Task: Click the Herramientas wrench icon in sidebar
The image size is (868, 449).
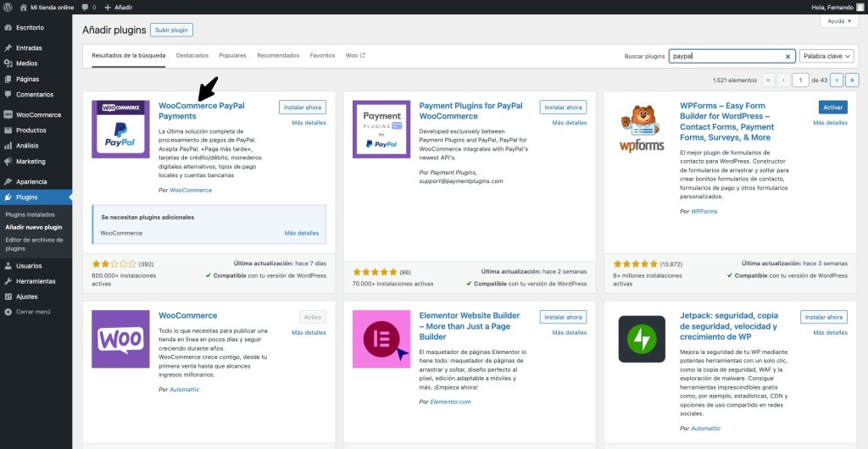Action: pyautogui.click(x=8, y=281)
